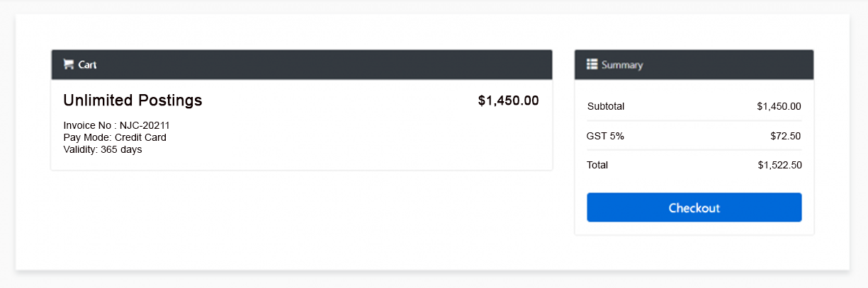The image size is (868, 288).
Task: Click the Summary list icon
Action: tap(592, 64)
